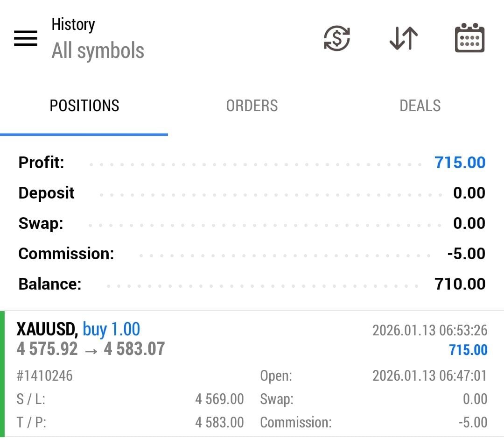Open the calendar date range icon
This screenshot has width=504, height=440.
click(469, 38)
